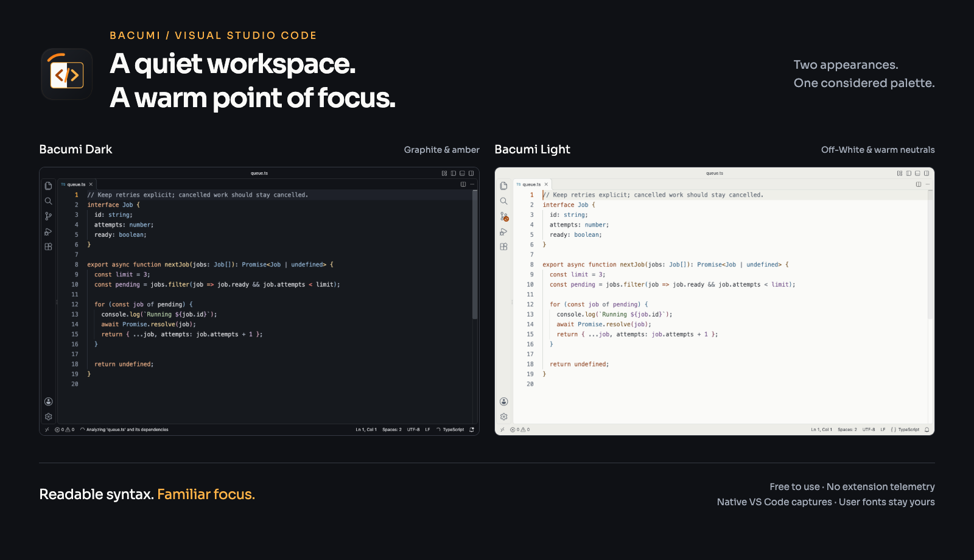Open Run and Debug in Bacumi Dark window

[48, 232]
